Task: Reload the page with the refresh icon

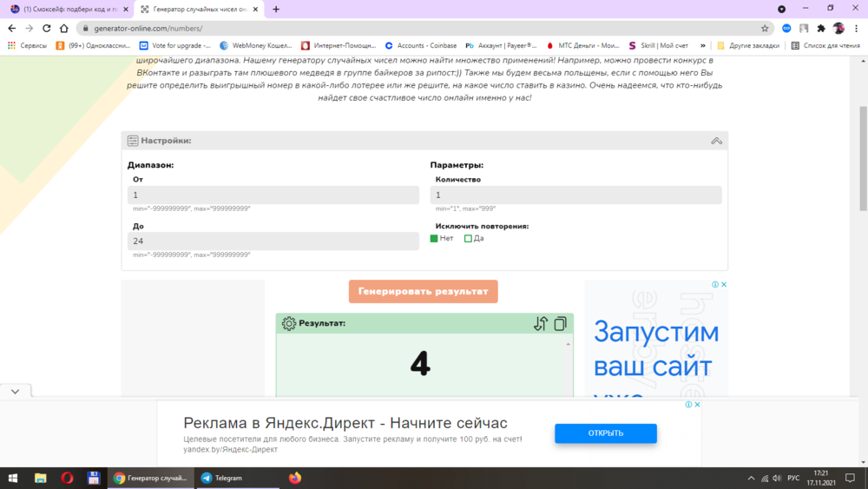Action: (47, 29)
